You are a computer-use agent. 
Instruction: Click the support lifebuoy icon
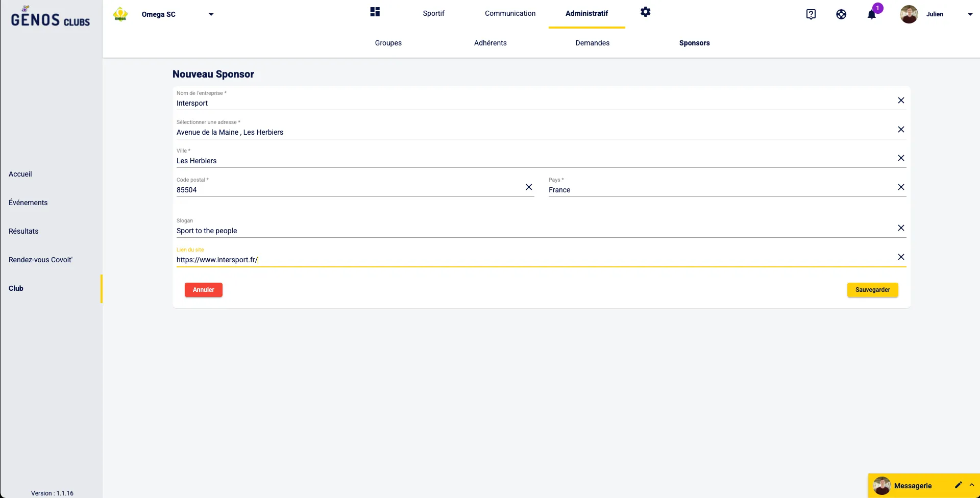841,14
